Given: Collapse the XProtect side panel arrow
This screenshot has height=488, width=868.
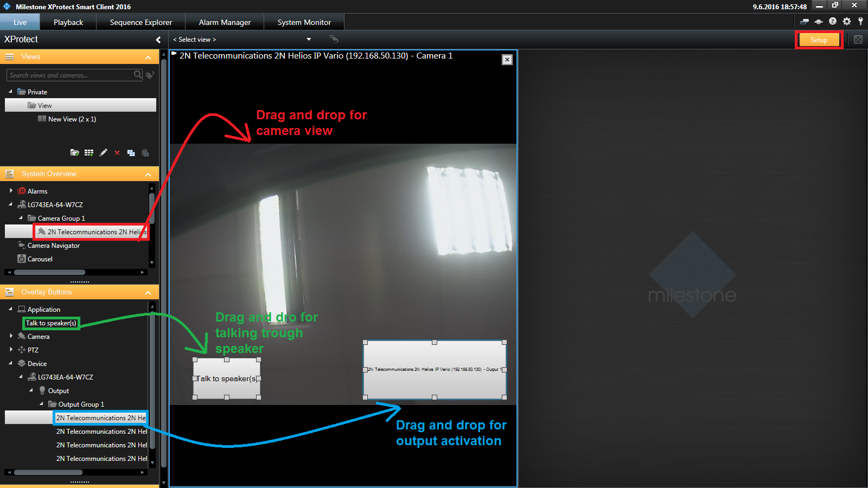Looking at the screenshot, I should [x=158, y=40].
